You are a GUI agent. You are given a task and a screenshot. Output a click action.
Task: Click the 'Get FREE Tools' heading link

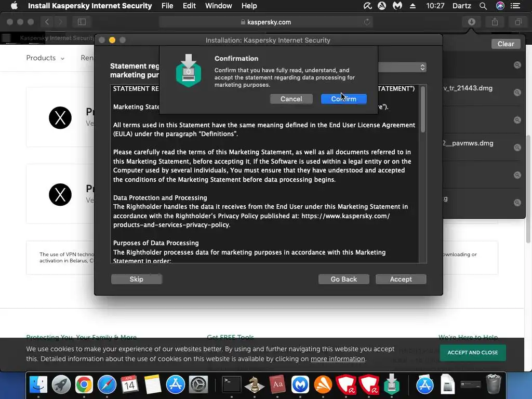[x=230, y=337]
